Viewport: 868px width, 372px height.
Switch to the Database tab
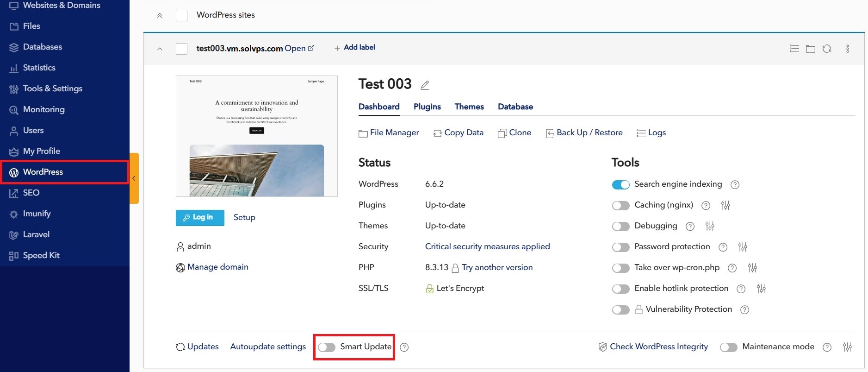click(515, 107)
